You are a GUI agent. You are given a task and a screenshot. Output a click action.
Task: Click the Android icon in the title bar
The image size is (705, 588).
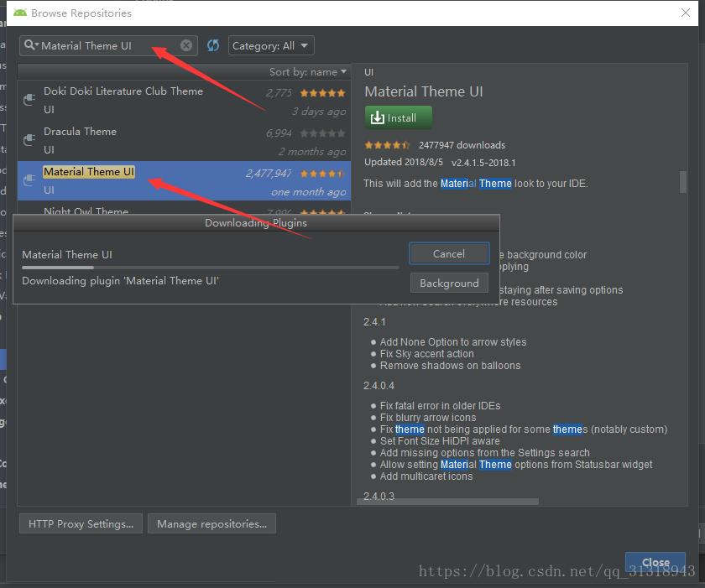(x=20, y=13)
